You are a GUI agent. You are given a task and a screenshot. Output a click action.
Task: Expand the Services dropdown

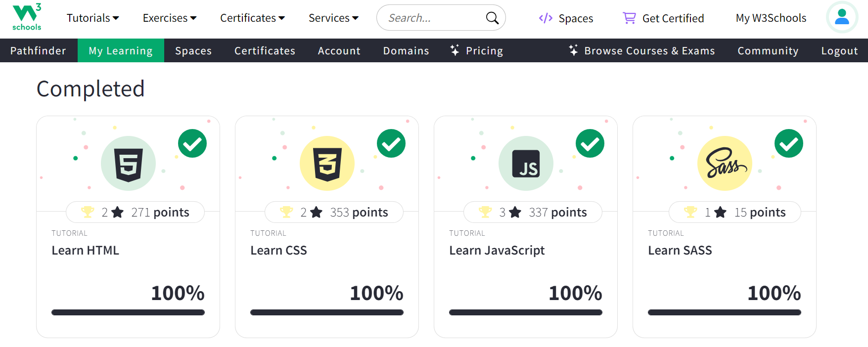click(x=333, y=18)
